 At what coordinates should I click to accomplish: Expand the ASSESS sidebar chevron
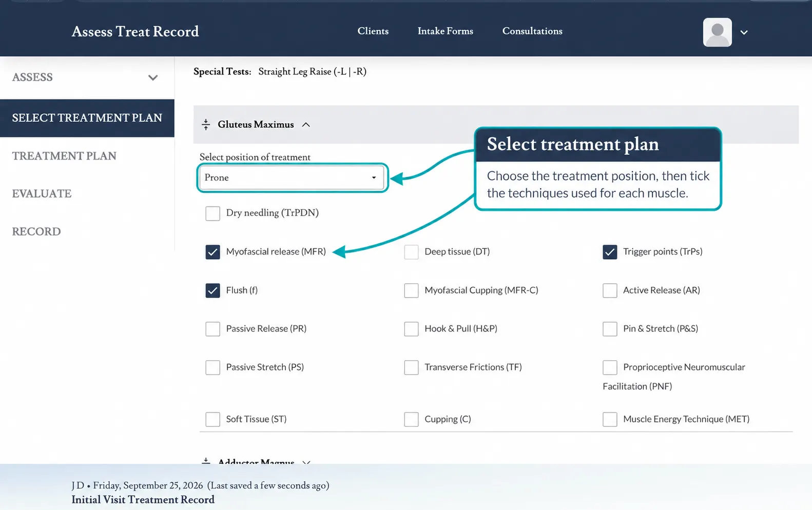pyautogui.click(x=152, y=77)
